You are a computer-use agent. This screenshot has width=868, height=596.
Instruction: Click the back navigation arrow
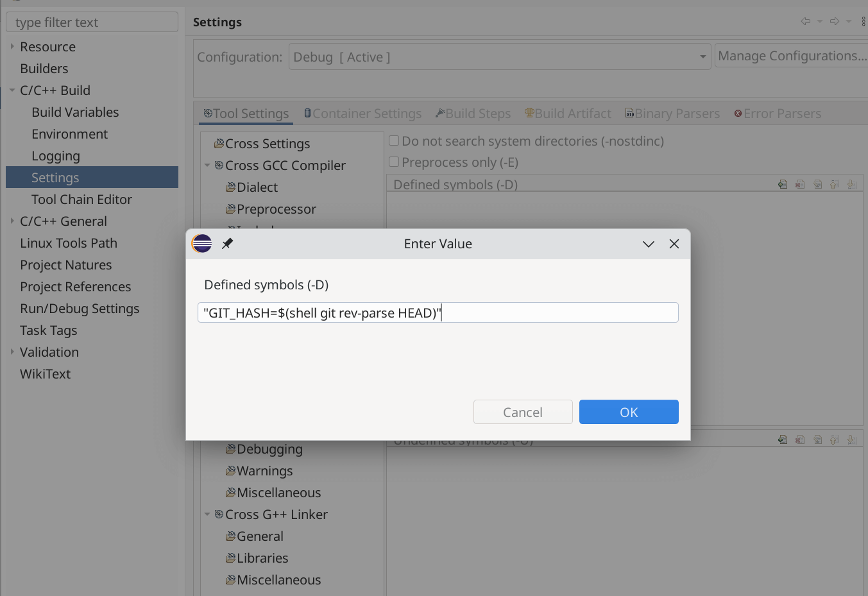805,21
